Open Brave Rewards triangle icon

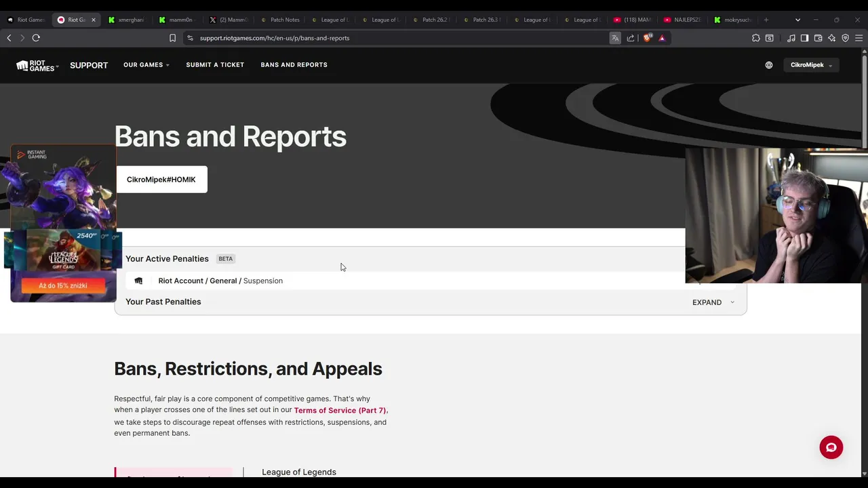[662, 38]
